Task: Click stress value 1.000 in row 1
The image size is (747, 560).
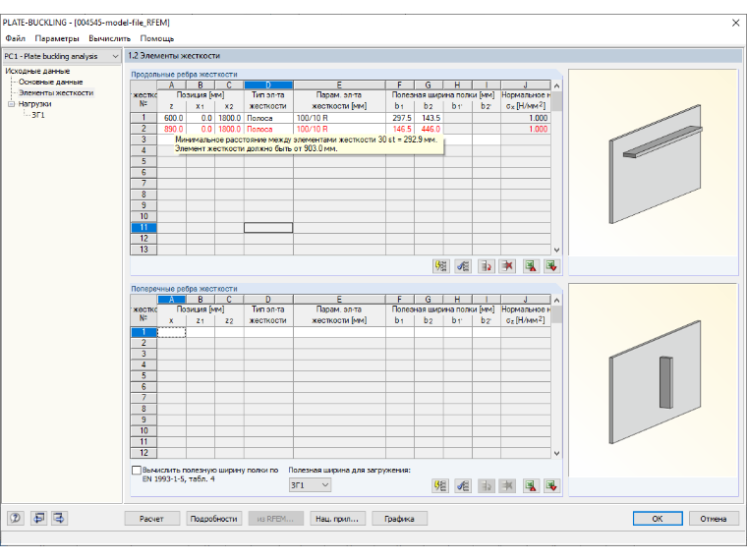Action: click(x=526, y=118)
